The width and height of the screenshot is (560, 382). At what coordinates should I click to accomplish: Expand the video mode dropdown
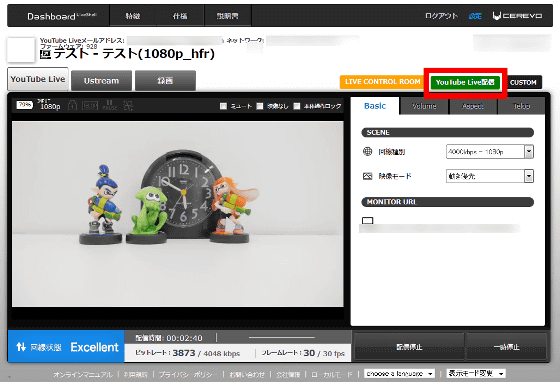[x=490, y=176]
